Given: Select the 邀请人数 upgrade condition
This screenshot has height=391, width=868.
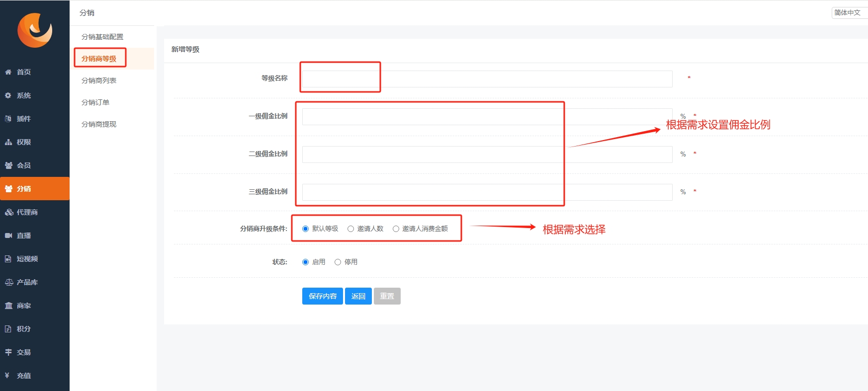Looking at the screenshot, I should (350, 229).
